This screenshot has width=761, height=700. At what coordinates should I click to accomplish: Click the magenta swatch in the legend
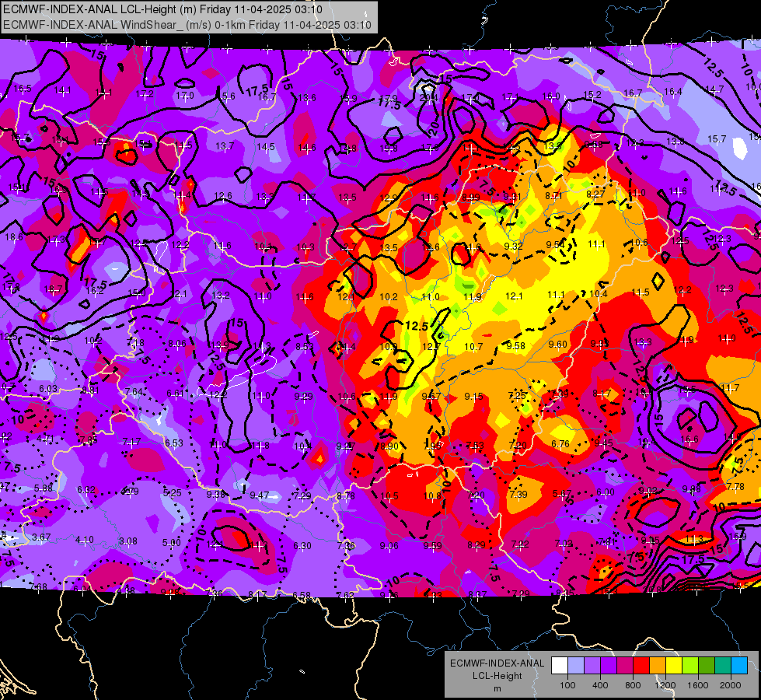click(x=625, y=666)
